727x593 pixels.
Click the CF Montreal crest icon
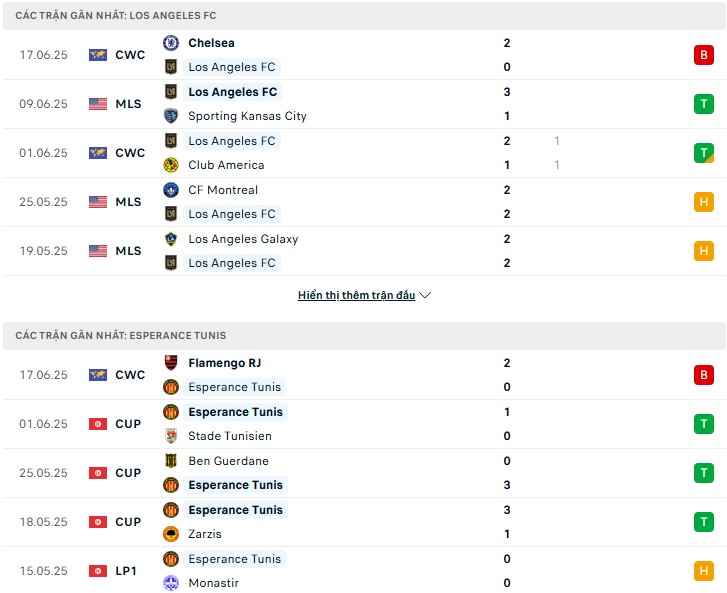click(171, 190)
